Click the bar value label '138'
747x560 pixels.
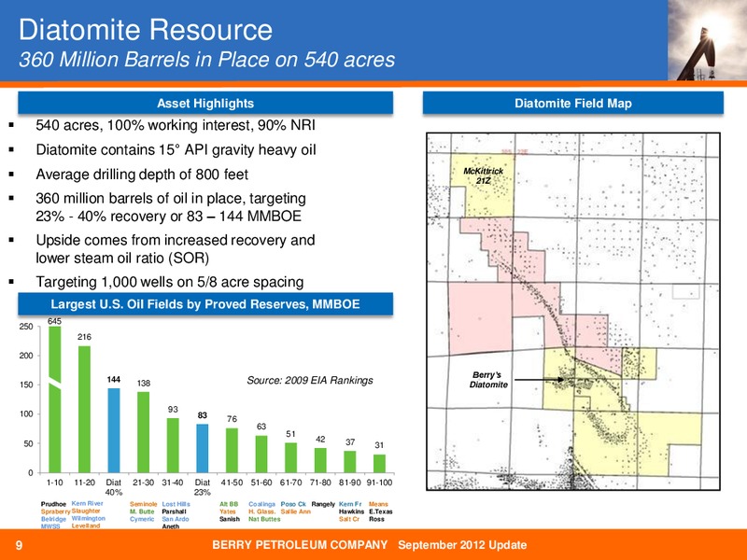(144, 383)
